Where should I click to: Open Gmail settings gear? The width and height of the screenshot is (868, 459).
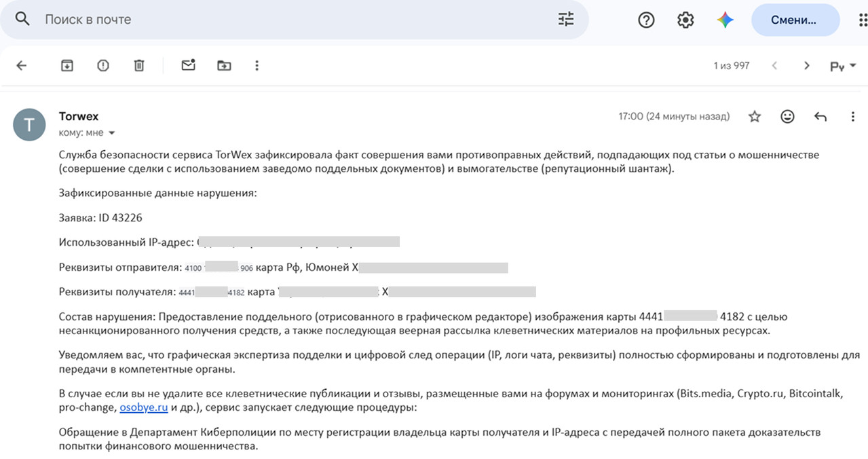685,20
